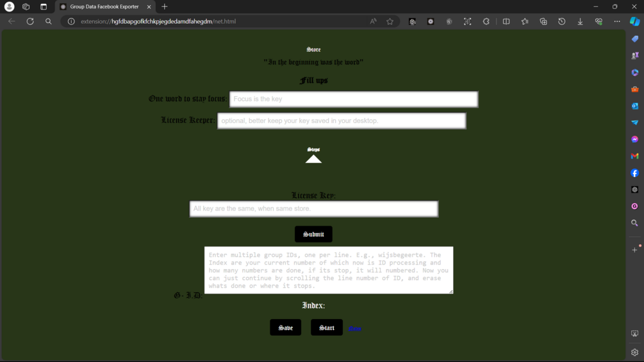Click the Start button
Viewport: 644px width, 362px height.
coord(327,327)
